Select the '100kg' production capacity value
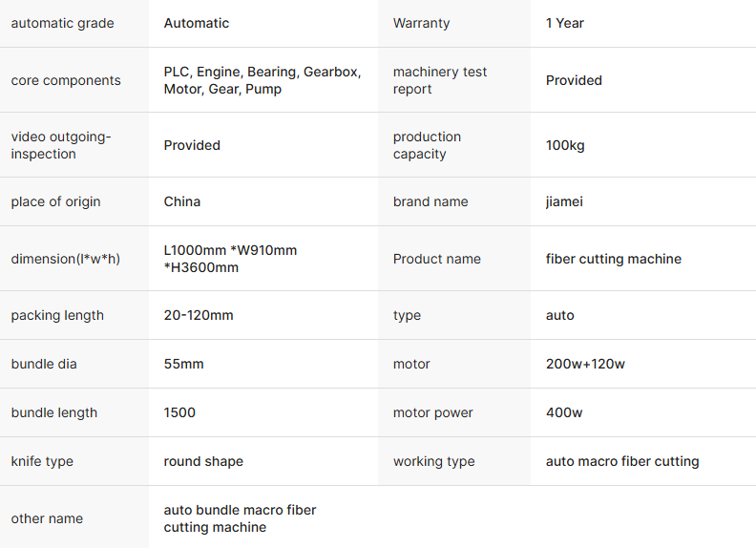The width and height of the screenshot is (756, 548). tap(565, 145)
